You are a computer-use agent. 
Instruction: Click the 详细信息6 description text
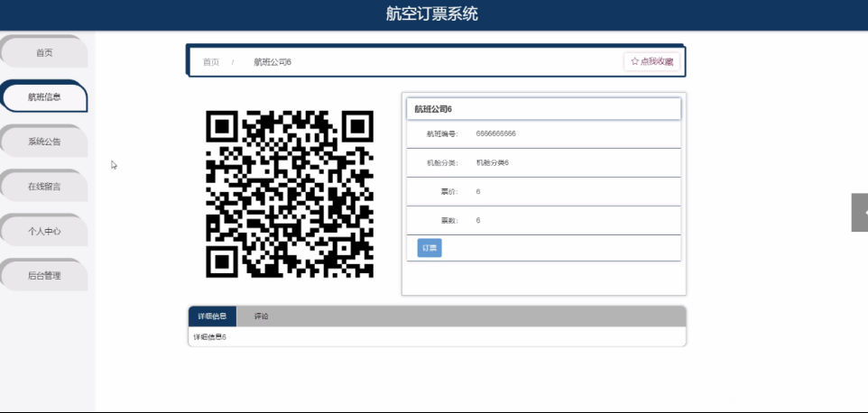point(210,336)
